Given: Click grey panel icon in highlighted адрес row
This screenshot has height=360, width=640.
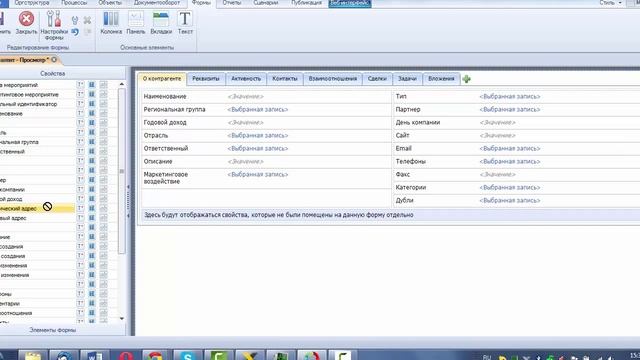Looking at the screenshot, I should (x=103, y=208).
